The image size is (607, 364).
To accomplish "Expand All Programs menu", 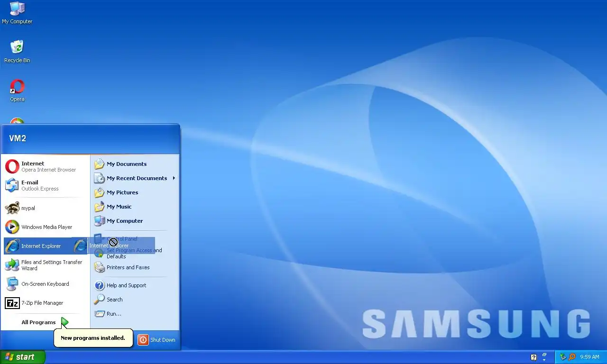I will tap(46, 322).
